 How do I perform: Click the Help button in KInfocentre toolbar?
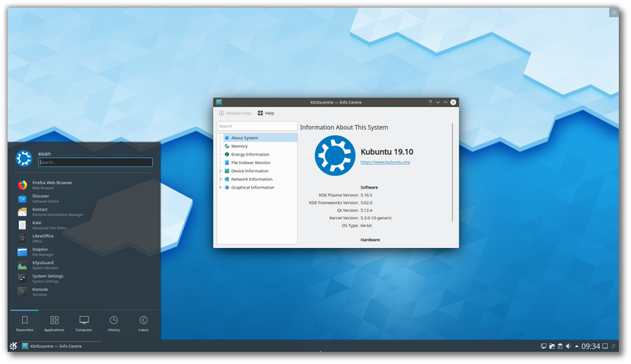pos(266,113)
